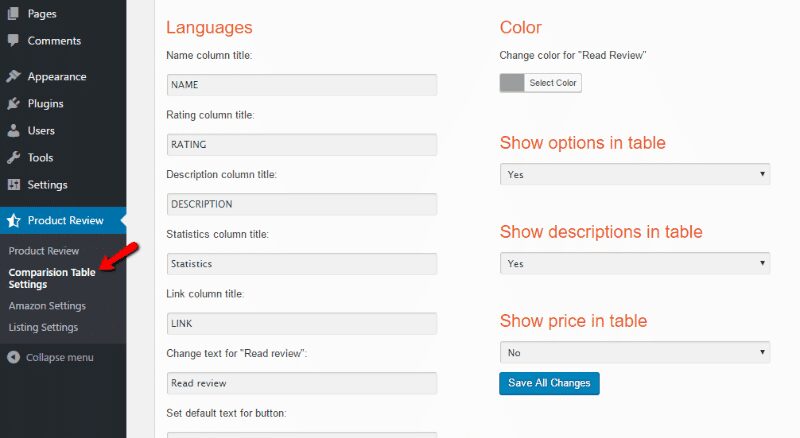The image size is (800, 438).
Task: Click the Statistics column title text field
Action: 302,264
